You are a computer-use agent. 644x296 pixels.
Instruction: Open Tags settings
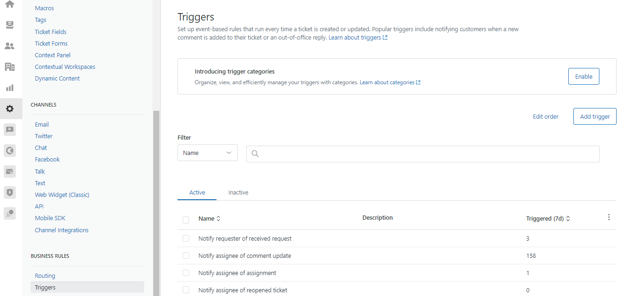click(40, 20)
